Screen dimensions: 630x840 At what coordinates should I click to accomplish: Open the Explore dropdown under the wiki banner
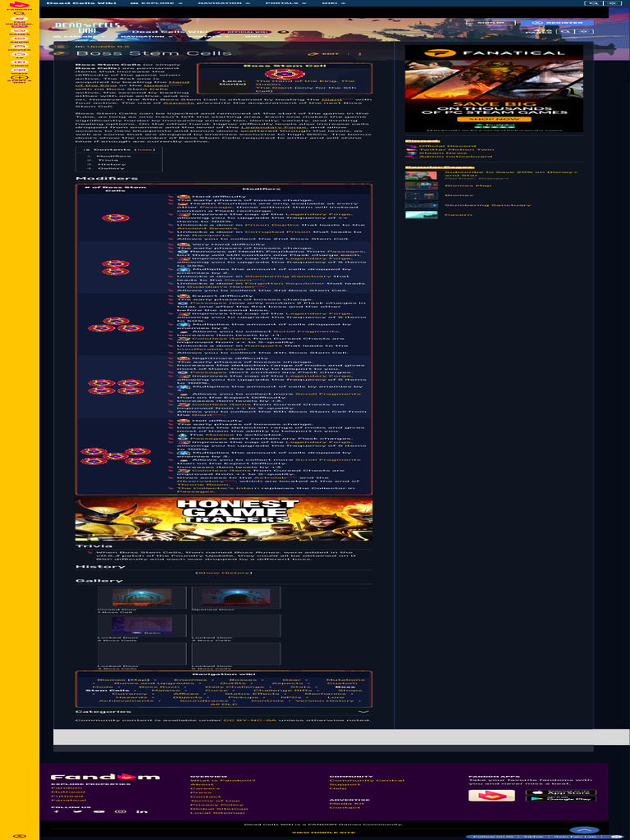point(80,37)
